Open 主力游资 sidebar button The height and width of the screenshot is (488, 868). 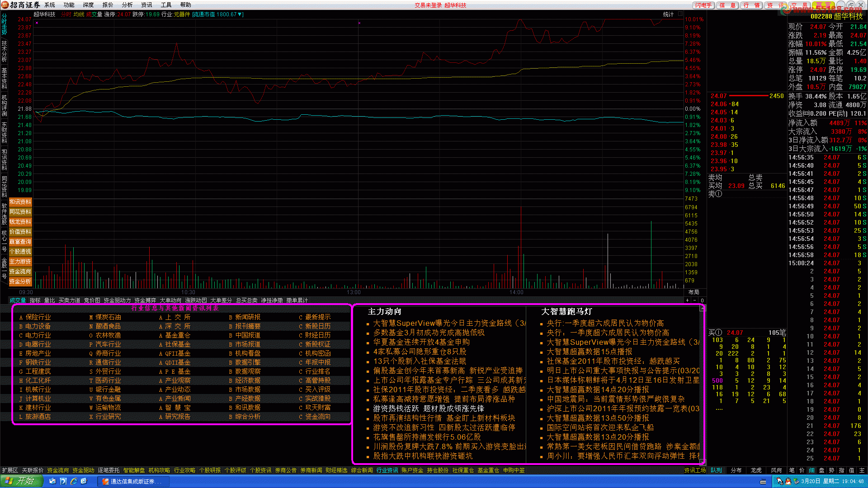point(20,262)
